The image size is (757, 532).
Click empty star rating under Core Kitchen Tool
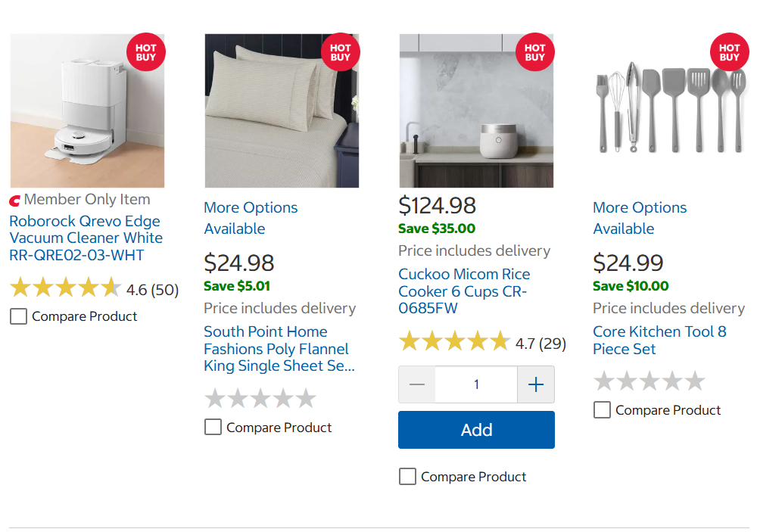(650, 381)
